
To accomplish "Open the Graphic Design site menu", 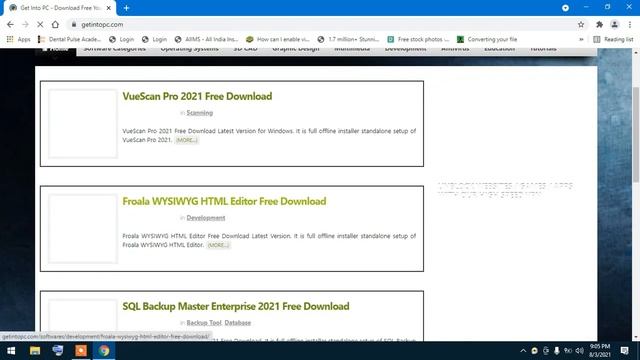I will click(296, 49).
